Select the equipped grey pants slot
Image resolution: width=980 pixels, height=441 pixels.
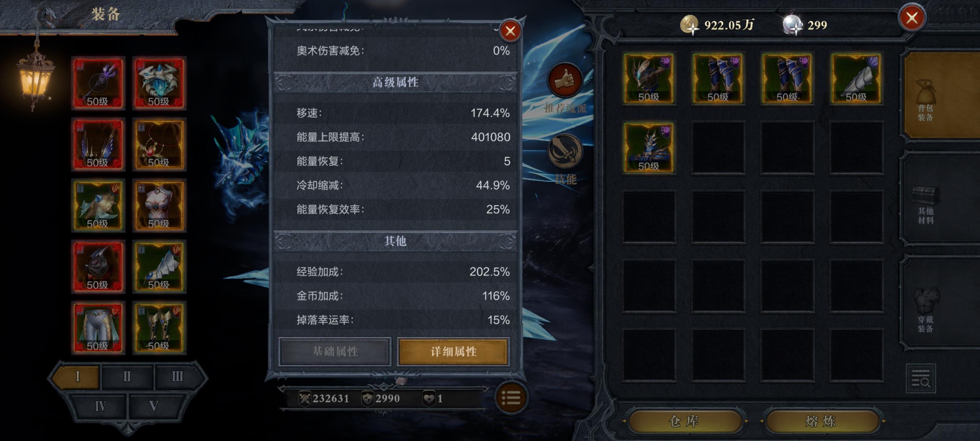click(98, 327)
